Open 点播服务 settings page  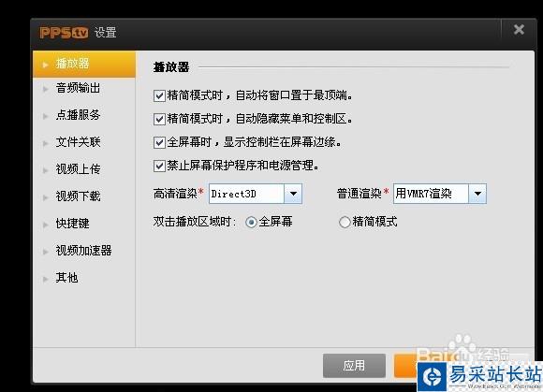pyautogui.click(x=78, y=115)
